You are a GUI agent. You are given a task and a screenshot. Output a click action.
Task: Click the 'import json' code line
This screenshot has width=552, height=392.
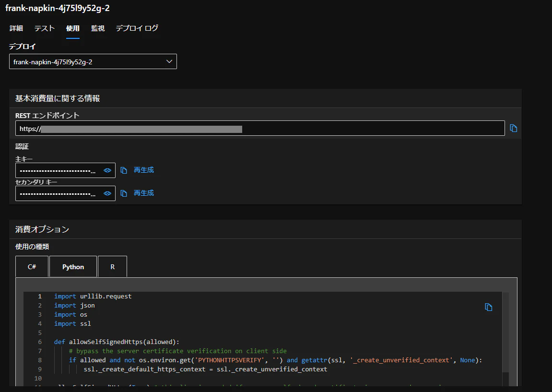click(x=74, y=305)
